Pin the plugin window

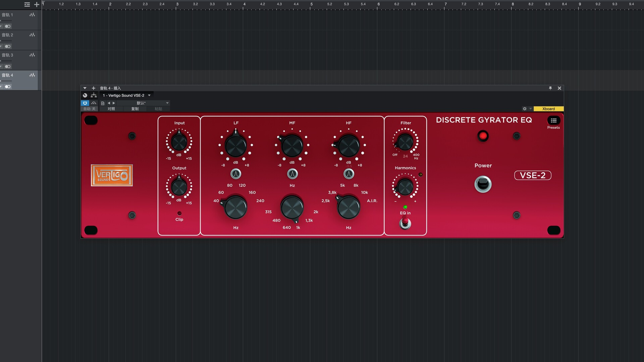pyautogui.click(x=550, y=88)
